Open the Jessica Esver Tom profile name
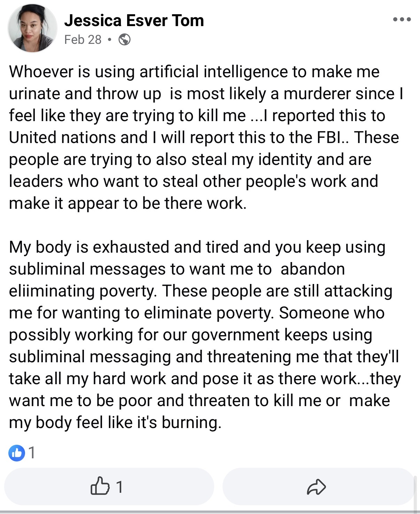This screenshot has height=514, width=420. 134,21
